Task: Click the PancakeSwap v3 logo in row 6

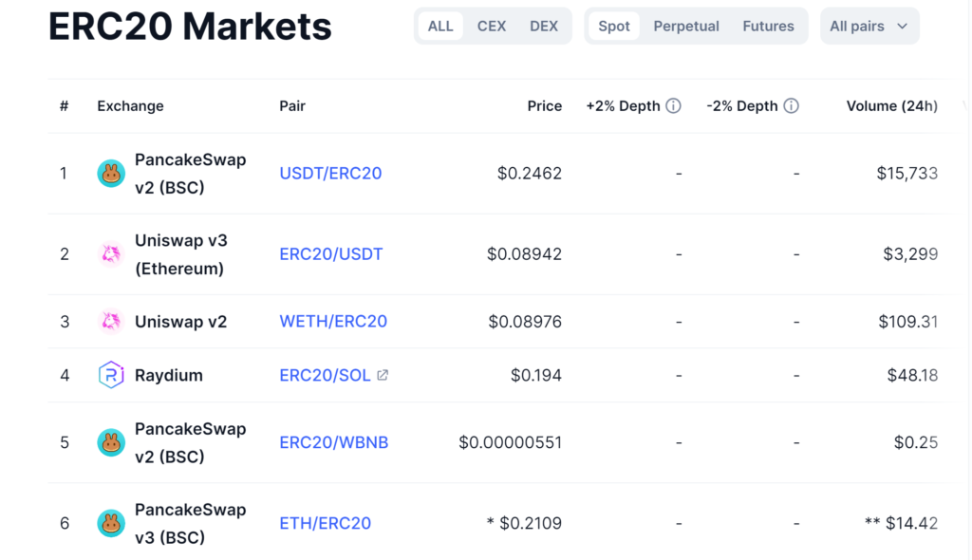Action: (111, 523)
